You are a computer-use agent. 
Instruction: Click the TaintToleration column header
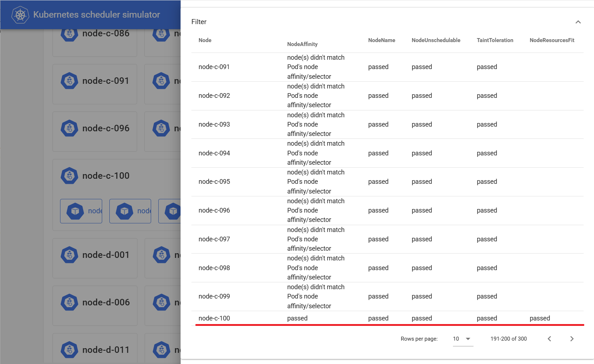click(495, 40)
